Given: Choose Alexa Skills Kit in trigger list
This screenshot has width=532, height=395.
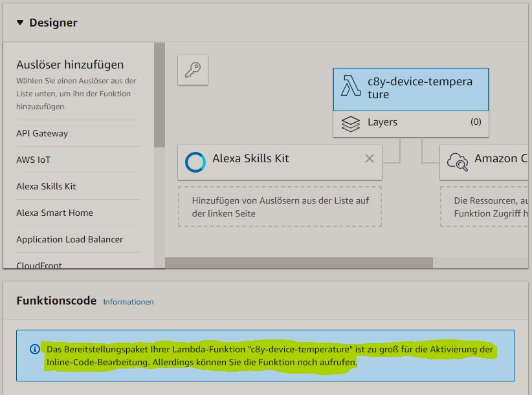Looking at the screenshot, I should [46, 186].
